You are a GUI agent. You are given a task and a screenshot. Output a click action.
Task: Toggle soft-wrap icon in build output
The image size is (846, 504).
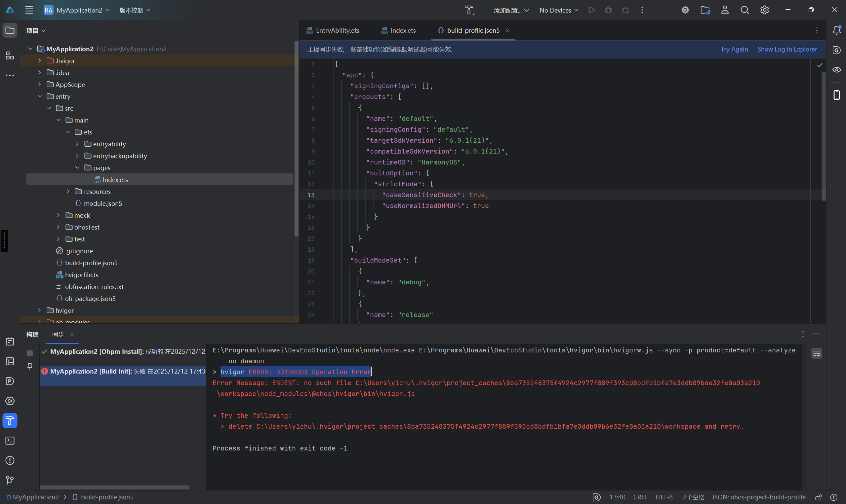click(817, 353)
